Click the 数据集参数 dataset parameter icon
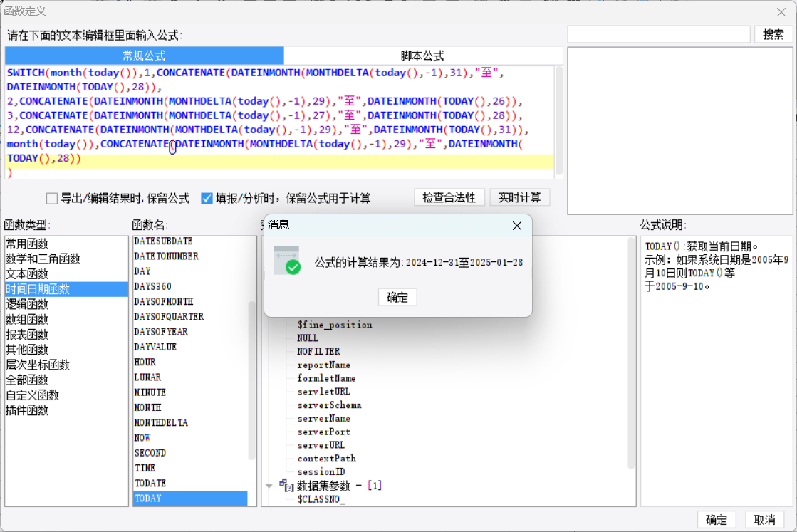The height and width of the screenshot is (532, 797). [x=286, y=485]
